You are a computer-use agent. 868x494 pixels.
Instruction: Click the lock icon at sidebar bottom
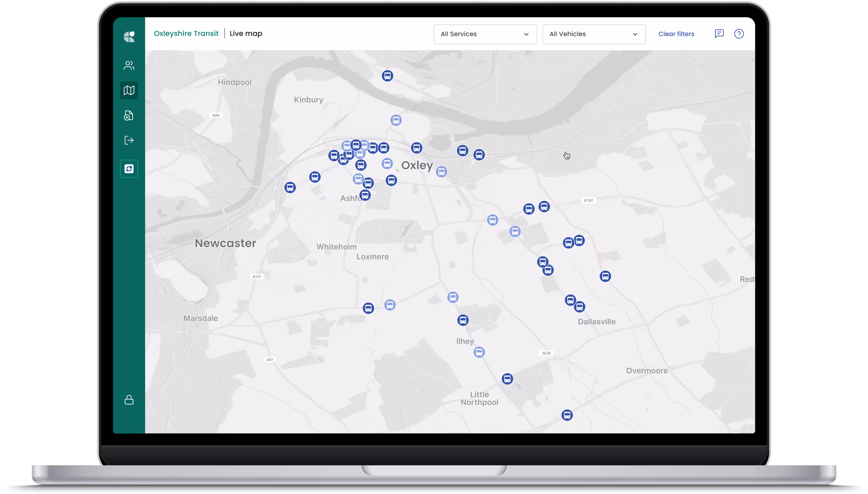pyautogui.click(x=129, y=400)
